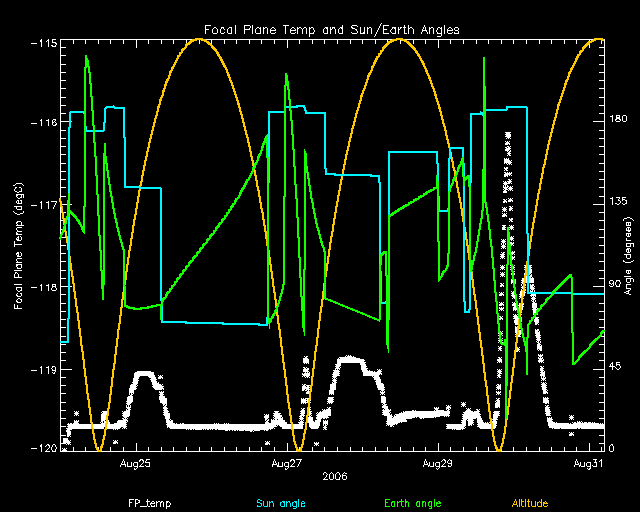Select the -117 temperature tick label

42,204
